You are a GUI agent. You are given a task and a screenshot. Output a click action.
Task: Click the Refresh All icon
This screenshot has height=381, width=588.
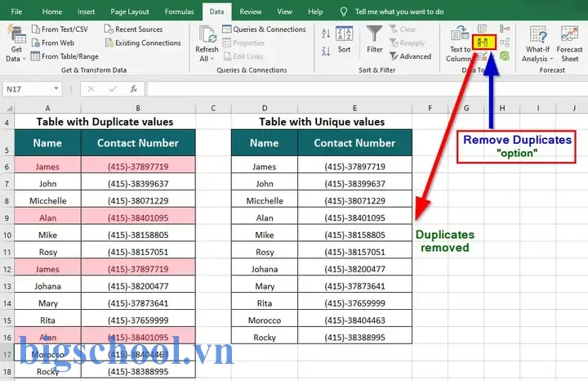207,34
